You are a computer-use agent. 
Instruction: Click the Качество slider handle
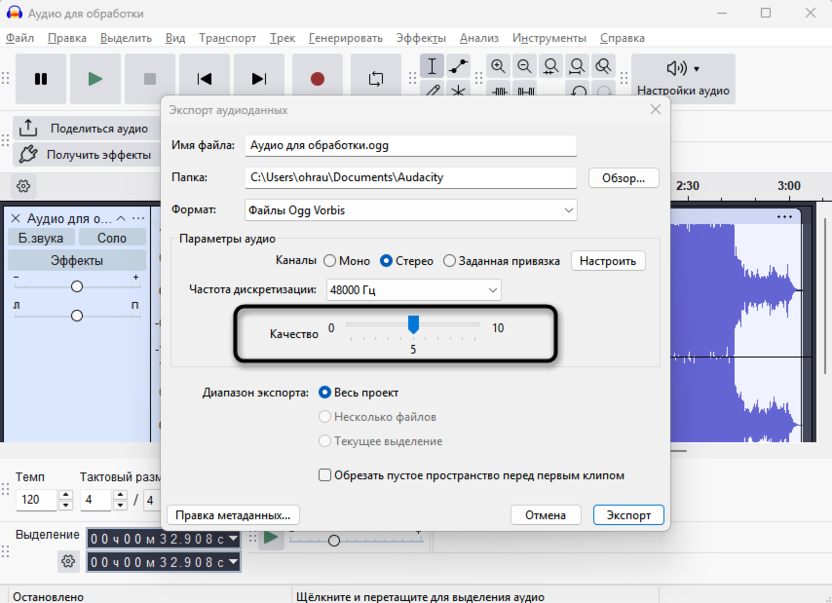coord(413,324)
